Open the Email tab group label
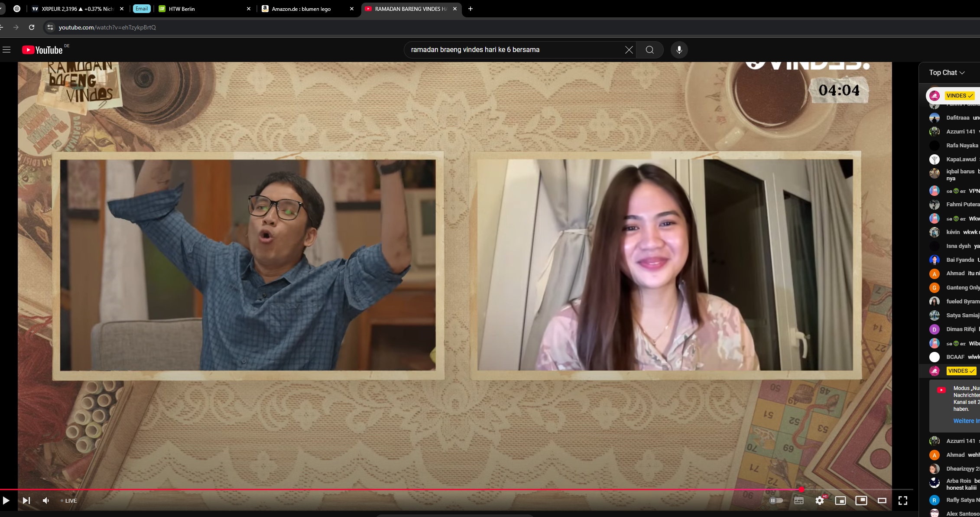Screen dimensions: 980x517 tap(142, 9)
